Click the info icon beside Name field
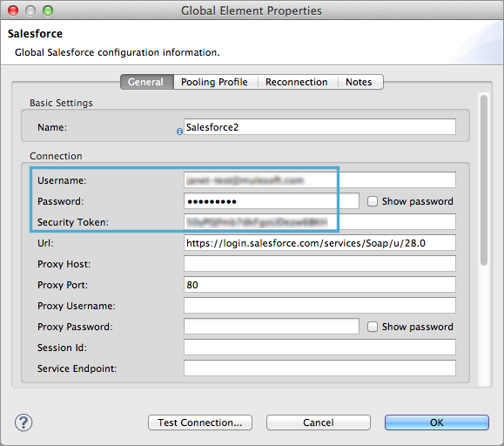The width and height of the screenshot is (504, 446). click(x=179, y=132)
